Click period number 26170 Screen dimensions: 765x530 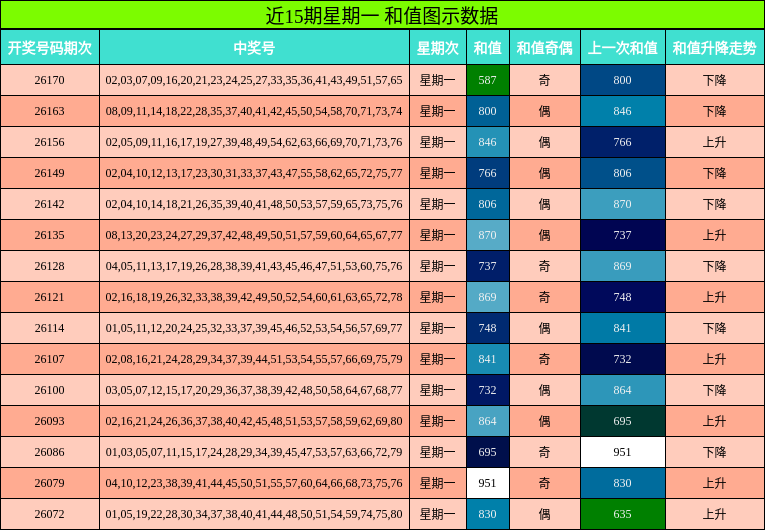pos(50,80)
